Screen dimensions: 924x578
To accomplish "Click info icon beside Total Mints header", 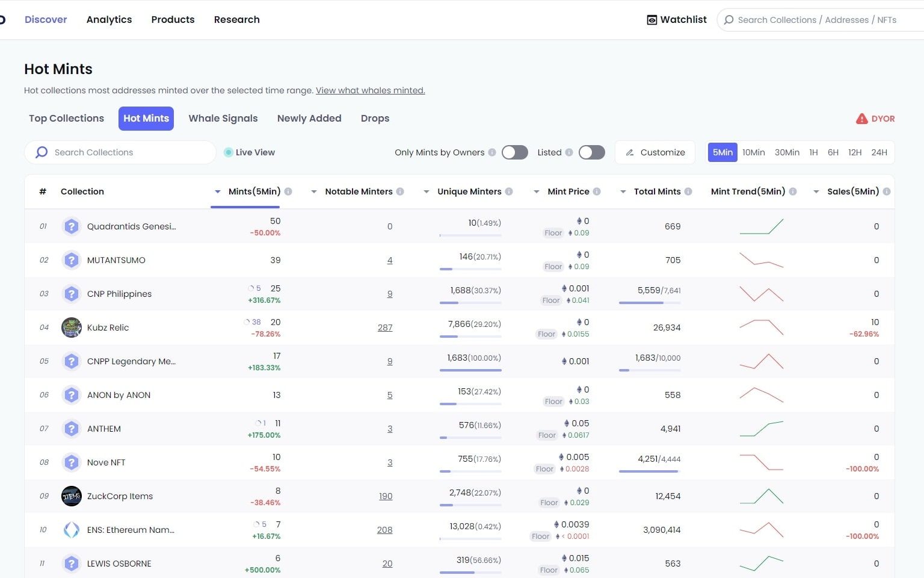I will tap(688, 191).
